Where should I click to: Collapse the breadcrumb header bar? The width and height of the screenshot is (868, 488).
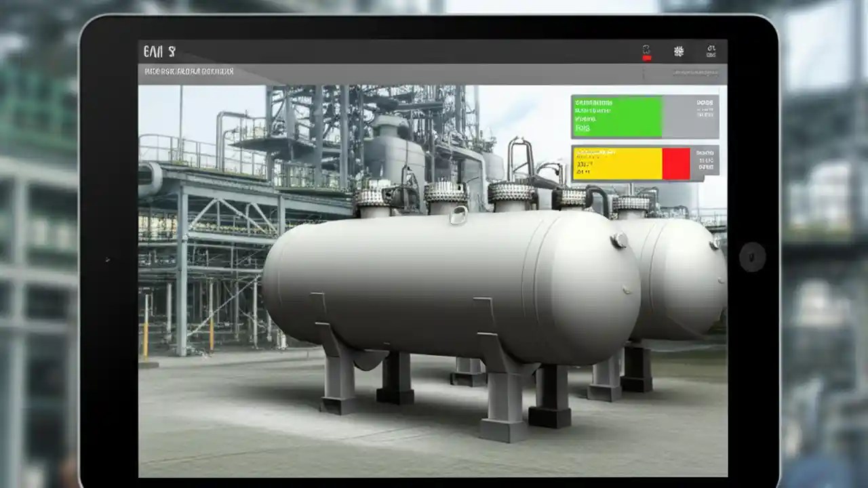(x=434, y=71)
